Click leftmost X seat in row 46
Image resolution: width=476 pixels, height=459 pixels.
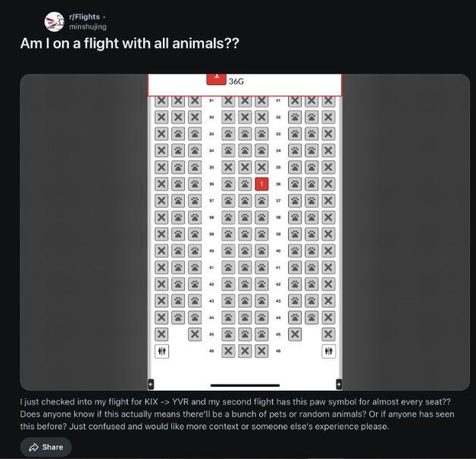tap(228, 351)
